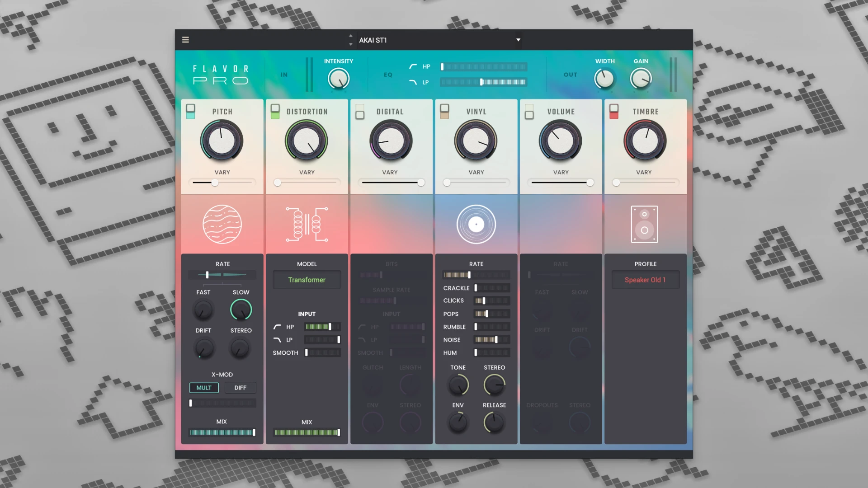868x488 pixels.
Task: Switch X-MOD to DIFF mode
Action: [x=240, y=388]
